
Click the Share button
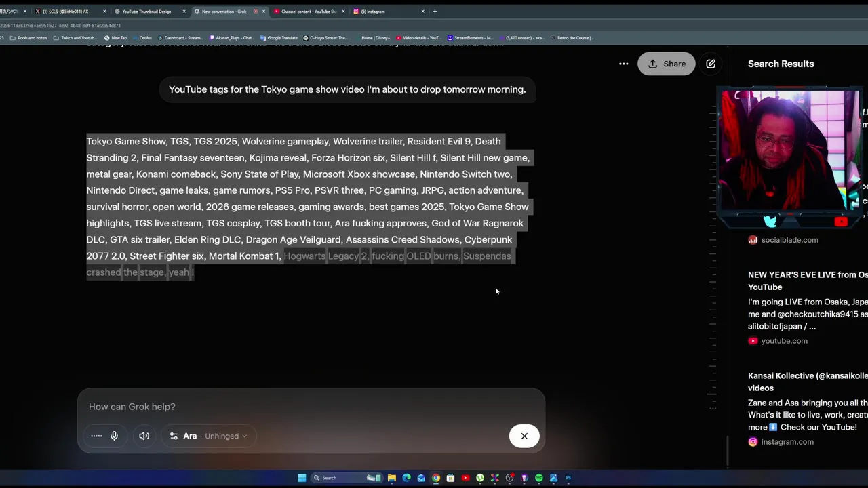tap(667, 64)
